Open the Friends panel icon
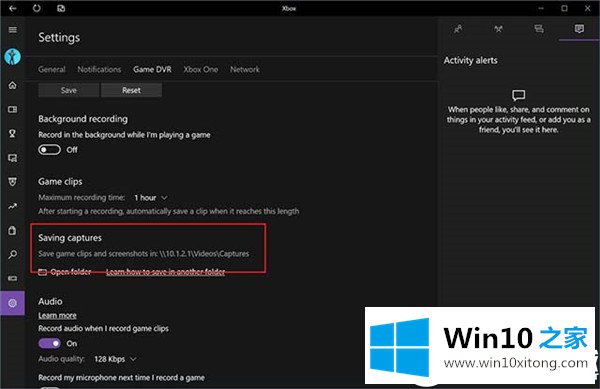Screen dimensions: 600x389 click(x=458, y=29)
